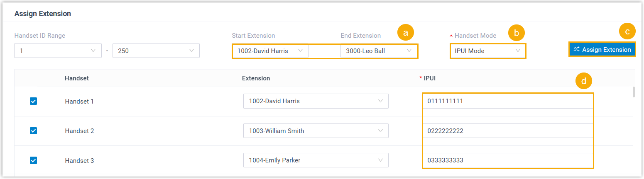Uncheck the Handset 1 checkbox

34,101
